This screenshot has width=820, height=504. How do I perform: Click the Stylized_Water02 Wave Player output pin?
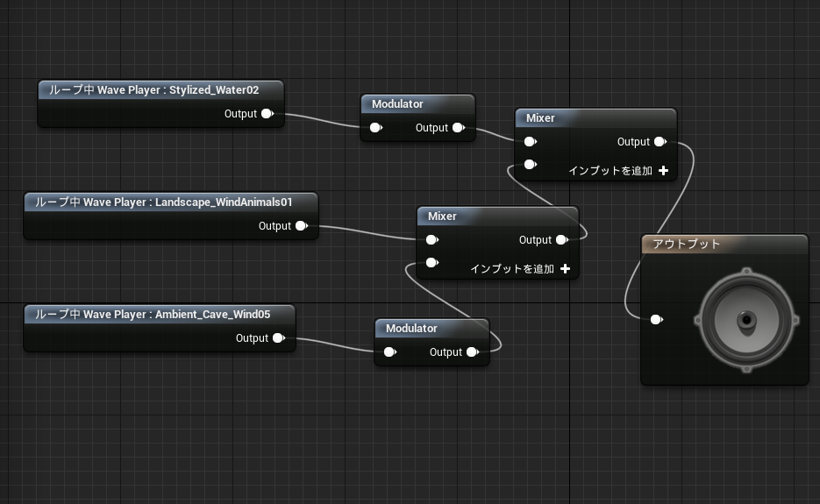click(267, 113)
